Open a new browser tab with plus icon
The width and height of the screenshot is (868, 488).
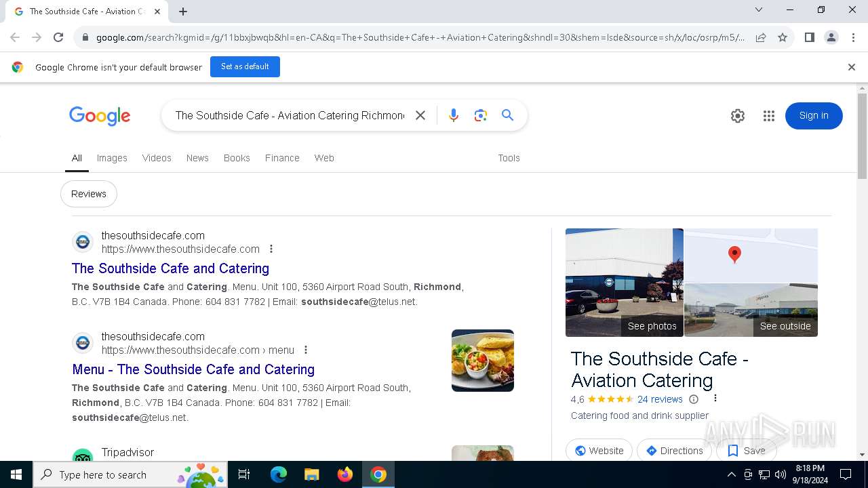[183, 12]
